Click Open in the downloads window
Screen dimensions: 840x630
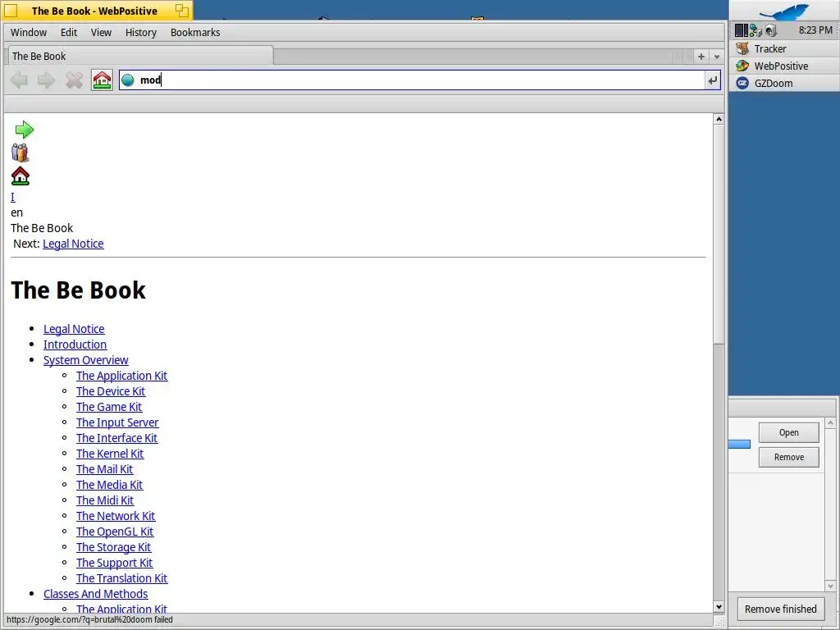[x=788, y=432]
